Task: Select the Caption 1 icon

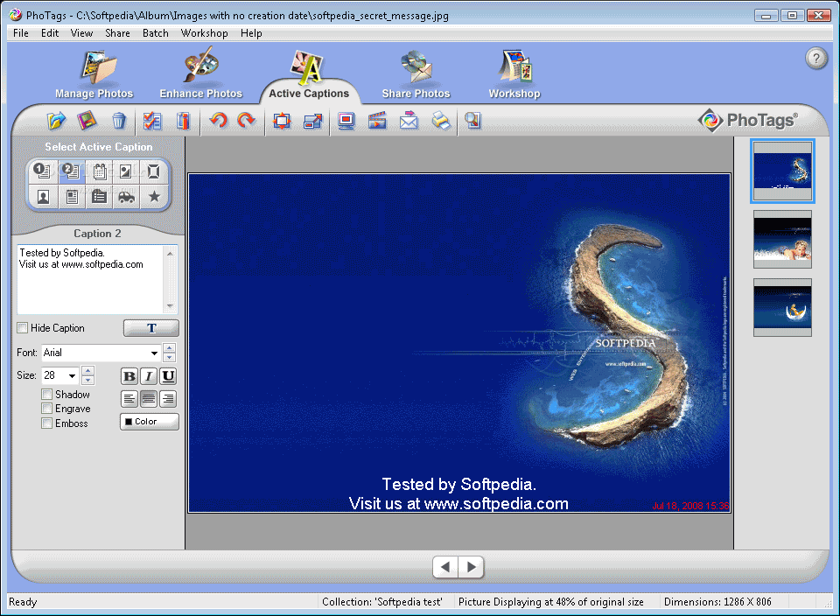Action: click(x=43, y=171)
